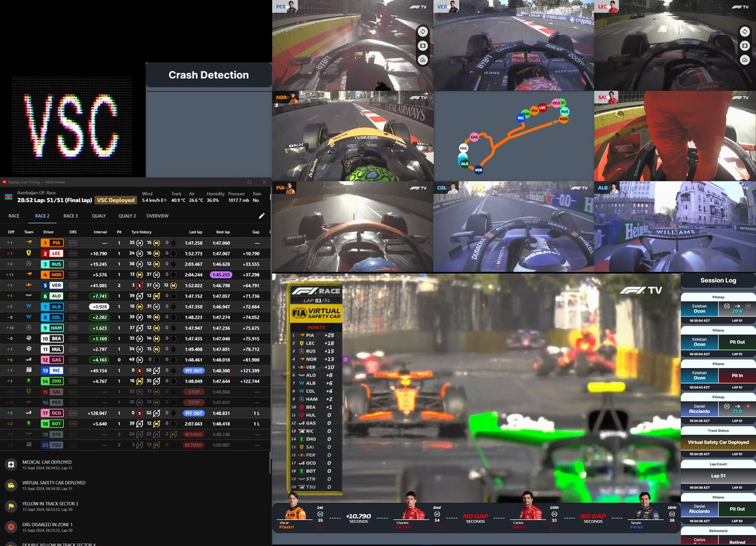This screenshot has height=546, width=756.
Task: Click the ALO marker on track map
Action: (465, 164)
